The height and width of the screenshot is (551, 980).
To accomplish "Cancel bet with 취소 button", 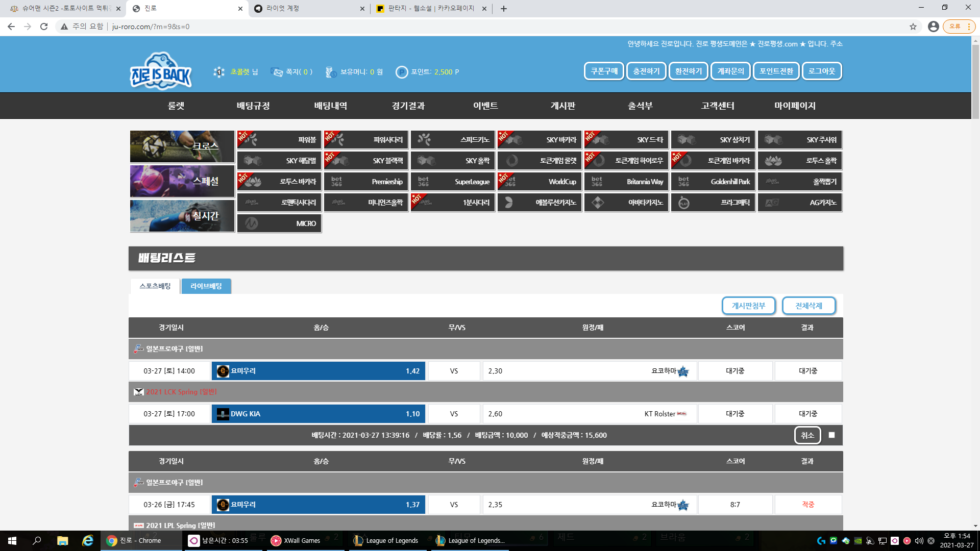I will [807, 435].
